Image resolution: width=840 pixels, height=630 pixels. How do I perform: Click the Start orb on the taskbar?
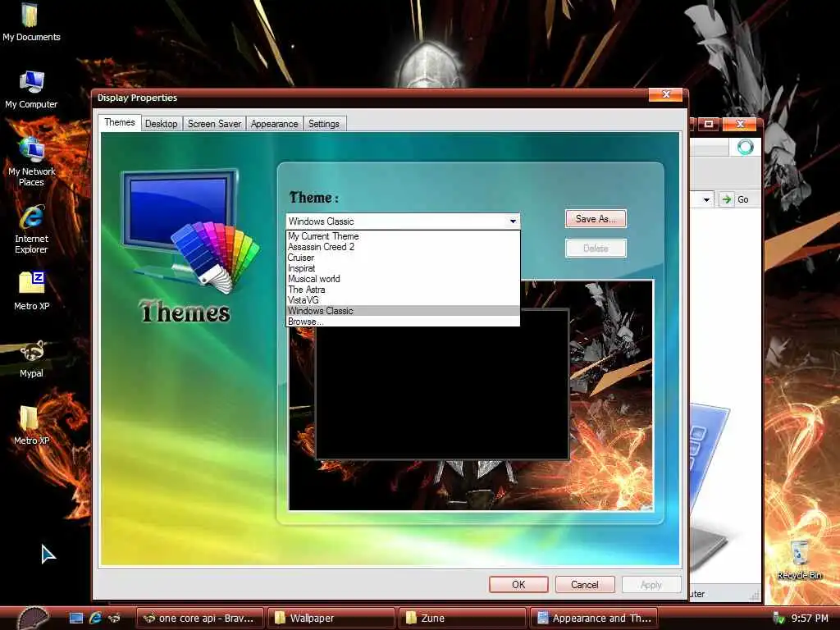tap(32, 617)
